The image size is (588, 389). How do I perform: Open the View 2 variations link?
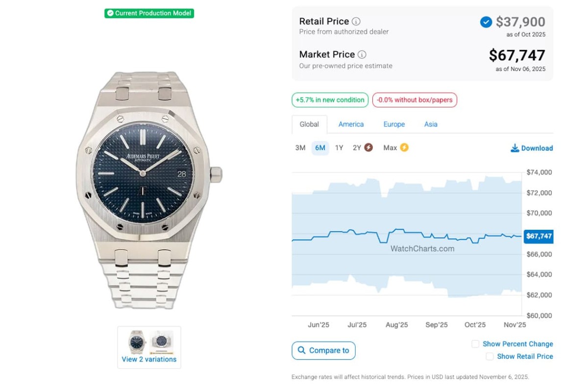[149, 359]
